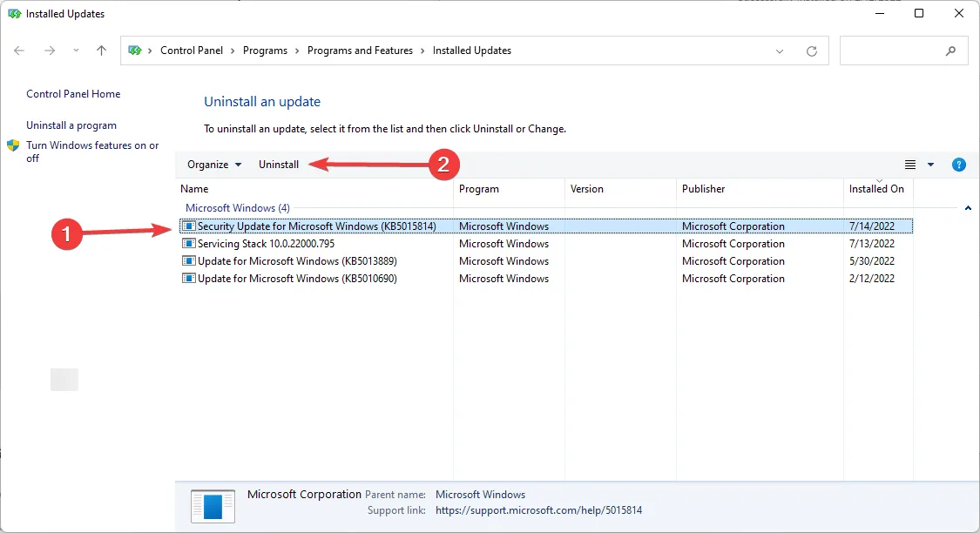Select Servicing Stack 10.0.22000.795 row

click(x=266, y=244)
